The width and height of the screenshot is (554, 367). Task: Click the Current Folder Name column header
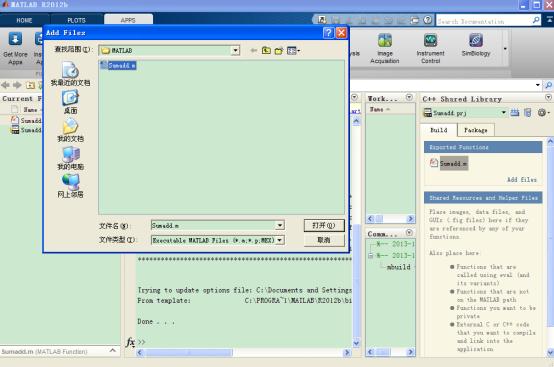[30, 109]
